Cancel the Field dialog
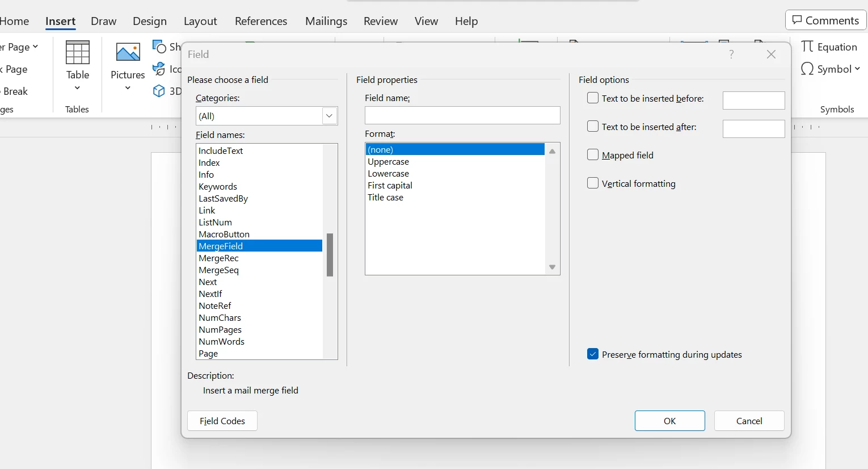This screenshot has height=469, width=868. pos(749,421)
